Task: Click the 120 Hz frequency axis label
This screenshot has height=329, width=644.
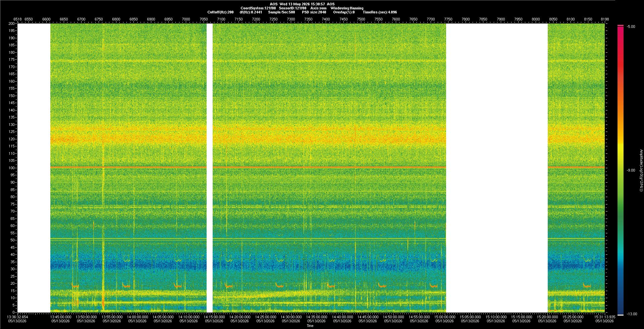Action: (12, 139)
